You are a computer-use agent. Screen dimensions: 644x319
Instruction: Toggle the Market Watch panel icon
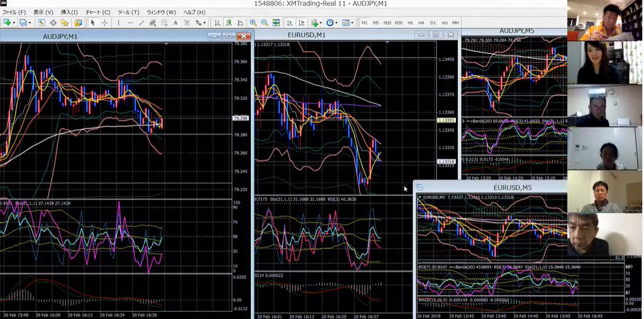42,22
